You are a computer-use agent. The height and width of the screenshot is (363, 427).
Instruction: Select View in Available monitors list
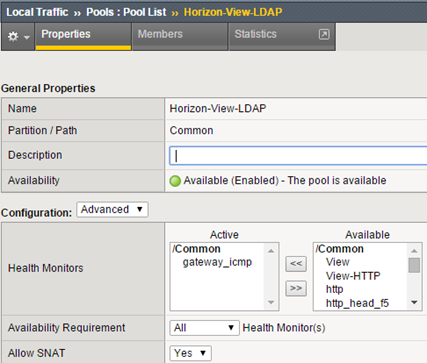[x=338, y=262]
